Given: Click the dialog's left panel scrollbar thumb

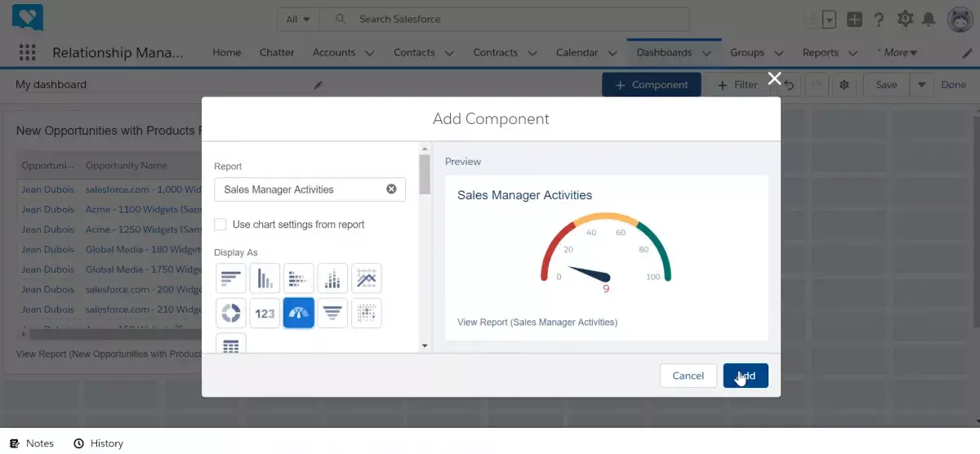Looking at the screenshot, I should click(425, 174).
